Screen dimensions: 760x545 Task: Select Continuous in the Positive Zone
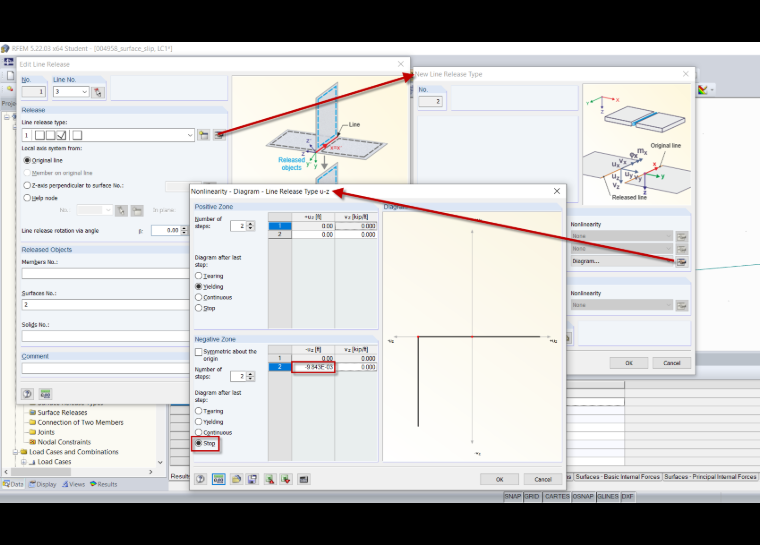(x=199, y=297)
